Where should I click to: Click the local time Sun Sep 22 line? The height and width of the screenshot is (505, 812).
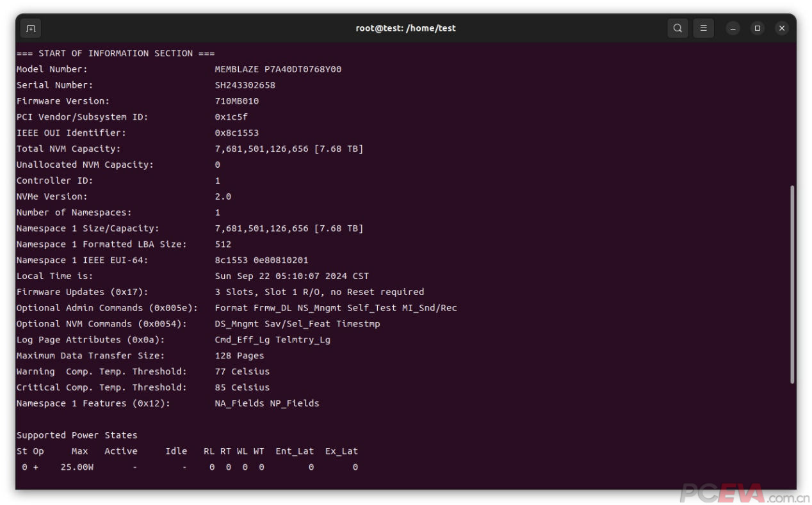(292, 276)
